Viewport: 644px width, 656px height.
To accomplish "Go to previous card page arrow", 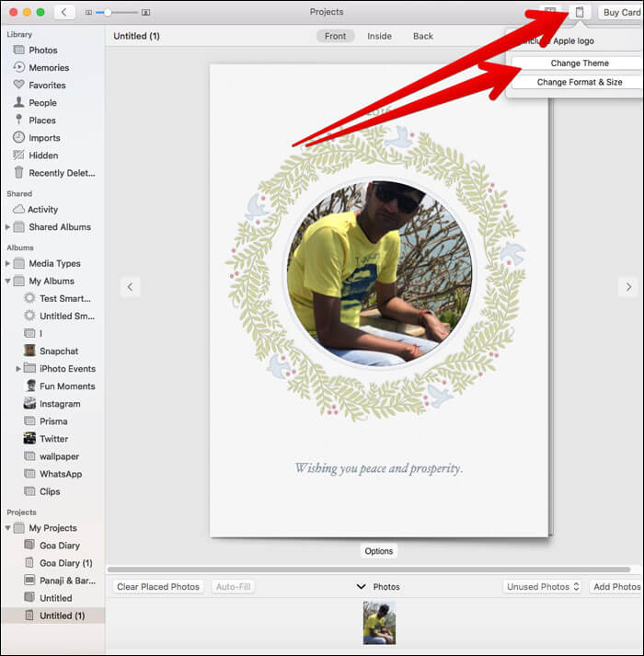I will pyautogui.click(x=130, y=286).
